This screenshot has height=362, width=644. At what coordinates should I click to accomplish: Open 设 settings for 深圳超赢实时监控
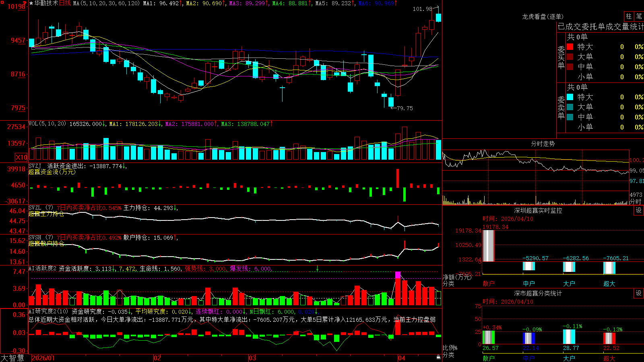(x=639, y=210)
